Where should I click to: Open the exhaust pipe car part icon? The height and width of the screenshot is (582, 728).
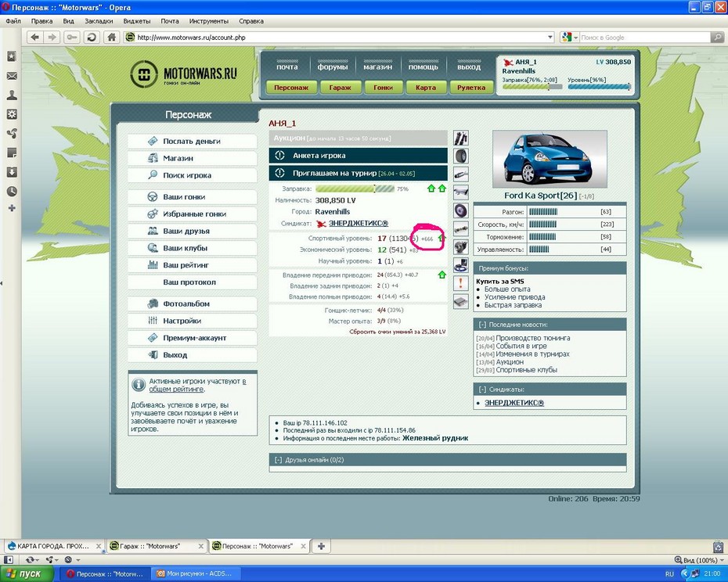[460, 174]
